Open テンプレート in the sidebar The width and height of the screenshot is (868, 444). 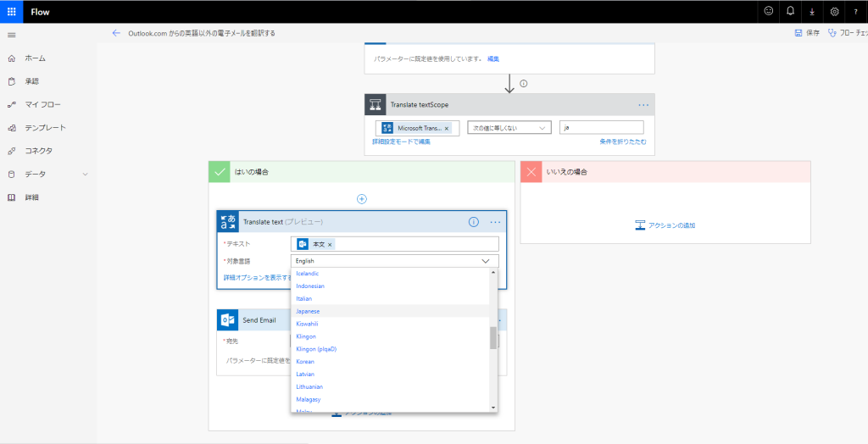(45, 128)
